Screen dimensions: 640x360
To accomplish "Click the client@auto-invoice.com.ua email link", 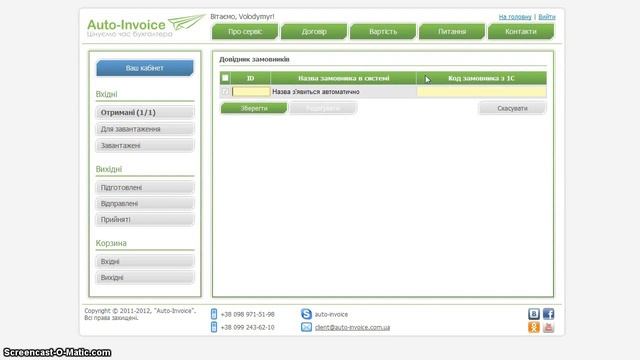I will click(x=352, y=327).
